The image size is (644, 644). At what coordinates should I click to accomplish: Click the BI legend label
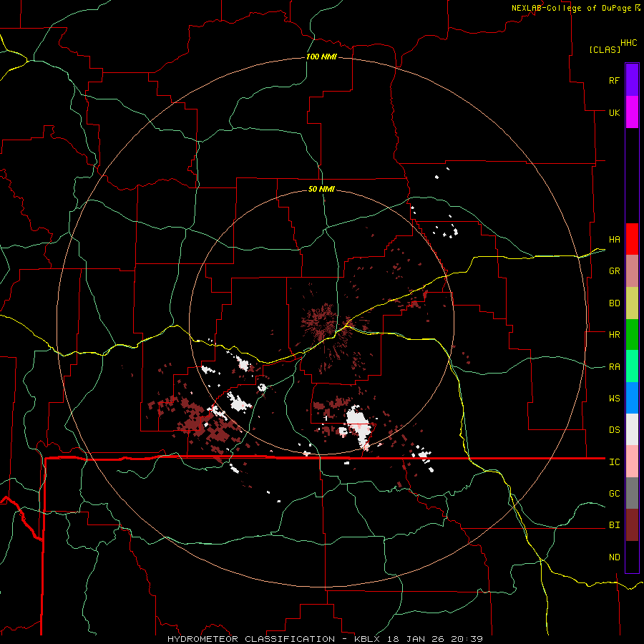pos(614,525)
